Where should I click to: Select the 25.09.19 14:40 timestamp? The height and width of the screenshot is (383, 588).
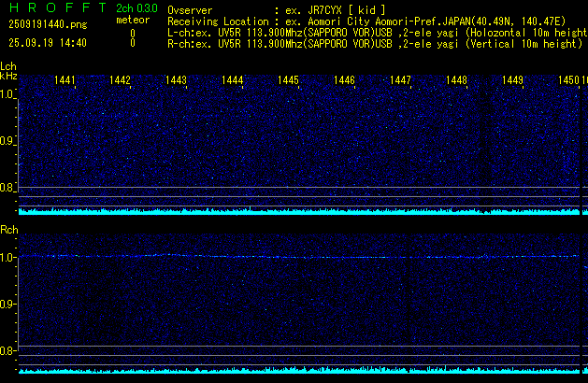pos(47,43)
